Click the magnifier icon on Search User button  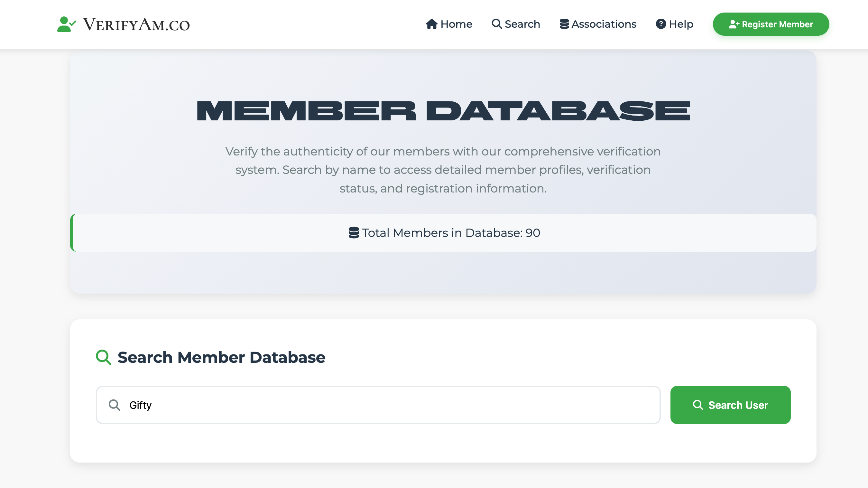pos(697,405)
